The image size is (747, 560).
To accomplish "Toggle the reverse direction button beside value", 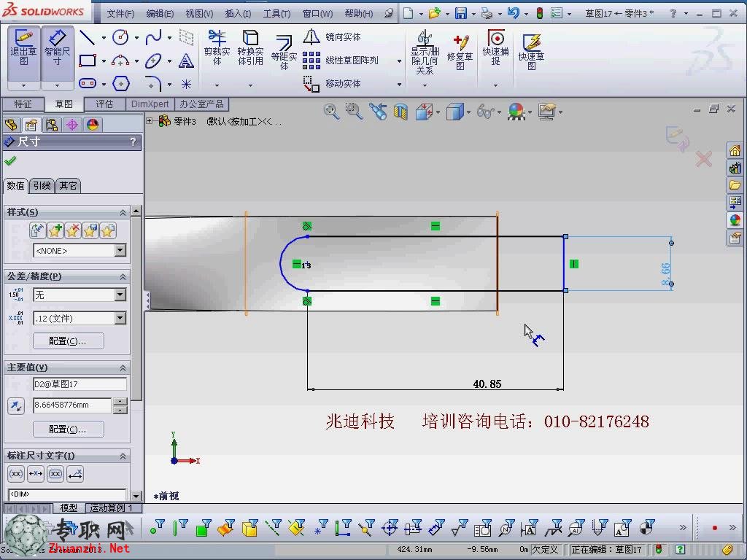I will click(x=16, y=406).
